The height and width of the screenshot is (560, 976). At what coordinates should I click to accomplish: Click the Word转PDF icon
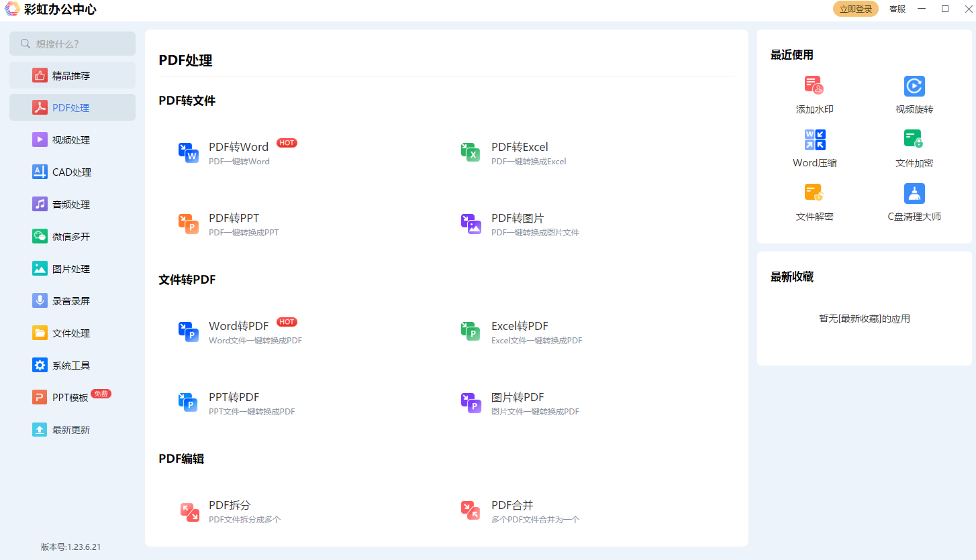click(189, 332)
